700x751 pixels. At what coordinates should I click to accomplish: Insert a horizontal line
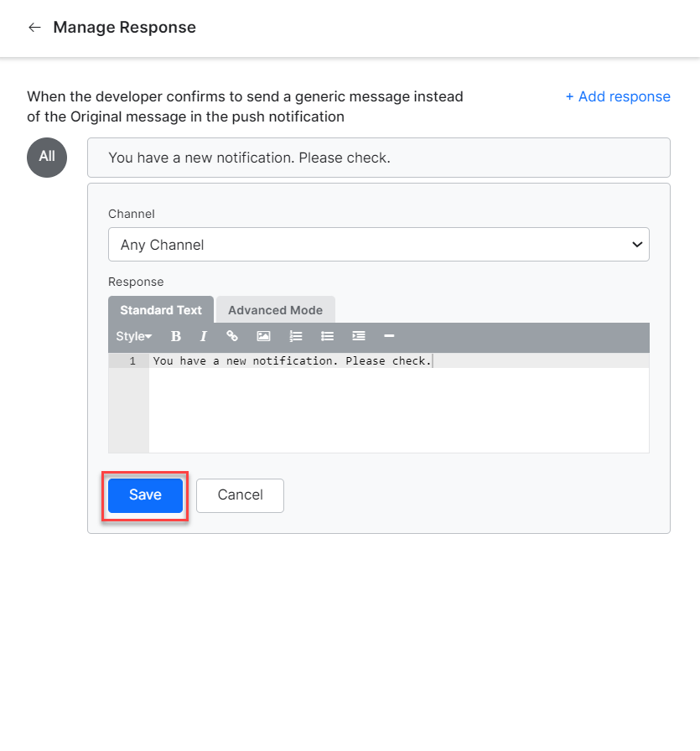click(389, 336)
